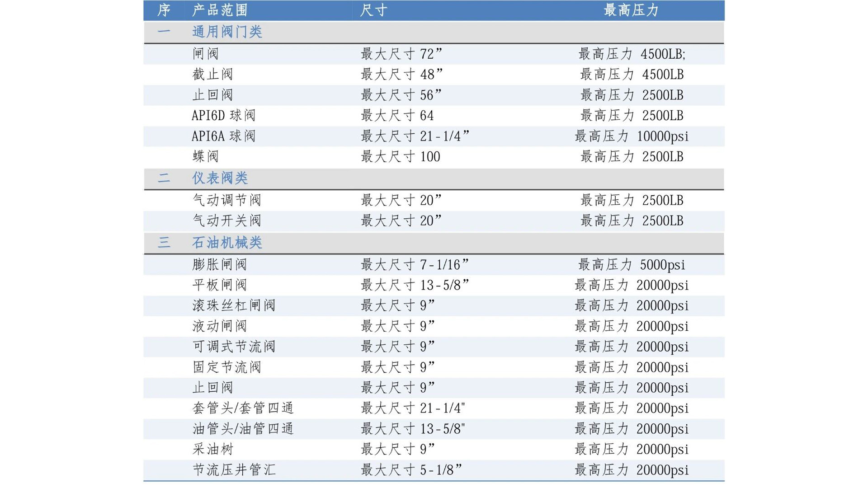Screen dimensions: 868x488
Task: Click the API6A 球阀 product name
Action: 223,136
